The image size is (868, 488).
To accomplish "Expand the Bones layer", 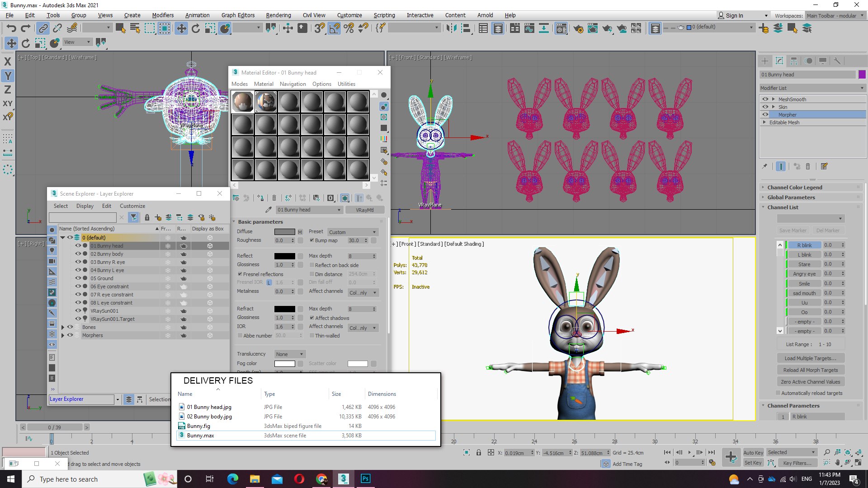I will click(x=63, y=327).
